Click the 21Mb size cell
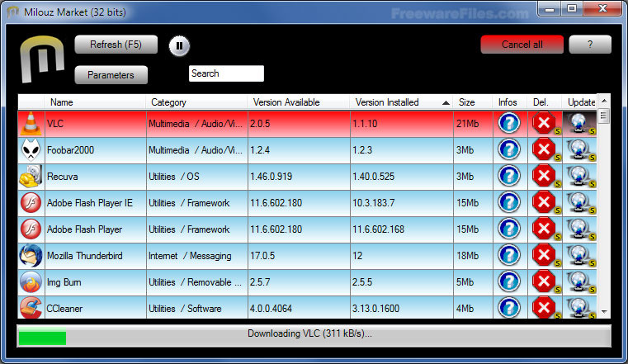The image size is (628, 364). pos(473,124)
